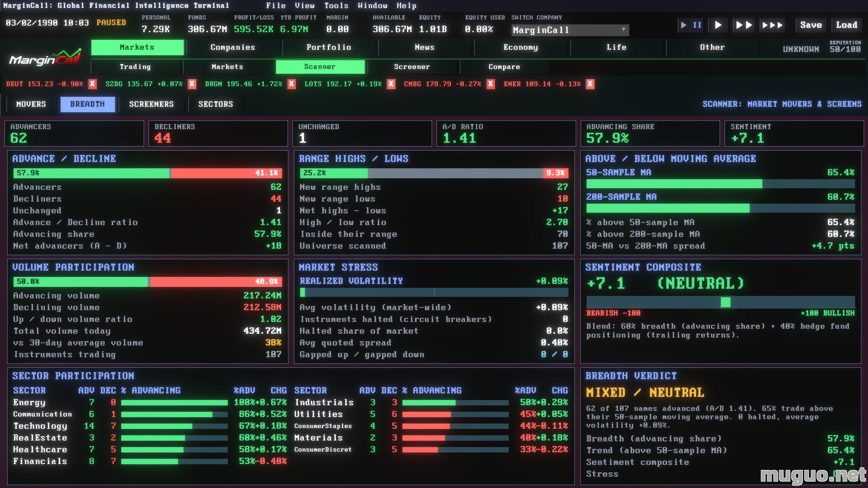Open the News main tab
868x488 pixels.
click(x=425, y=47)
